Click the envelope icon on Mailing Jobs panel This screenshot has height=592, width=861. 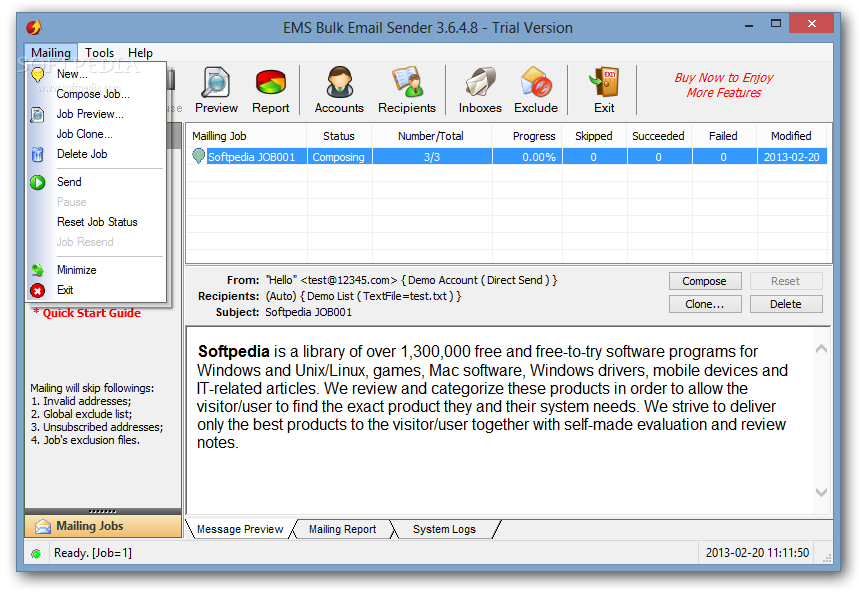tap(43, 527)
